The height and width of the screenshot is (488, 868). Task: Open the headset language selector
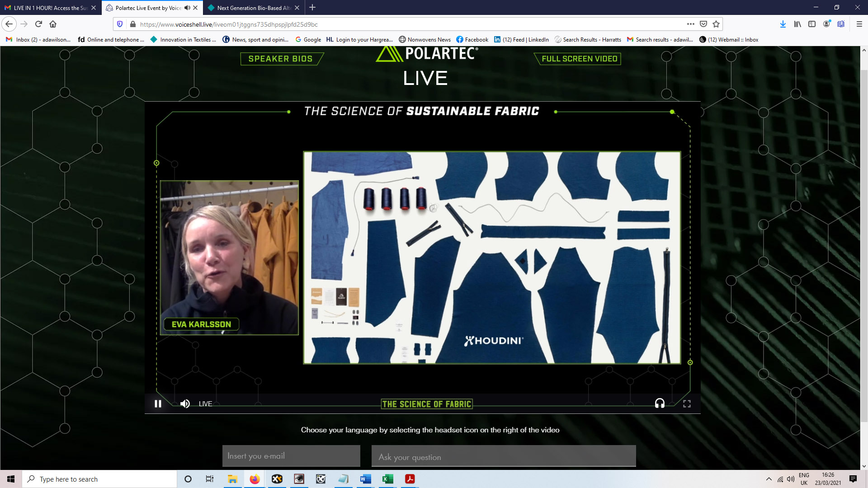660,404
